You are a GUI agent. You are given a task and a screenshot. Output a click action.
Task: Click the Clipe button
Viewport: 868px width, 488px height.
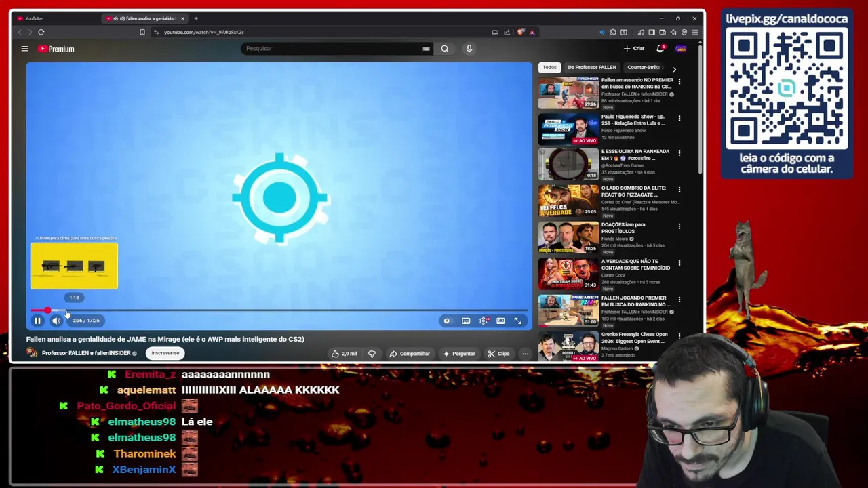[x=498, y=354]
